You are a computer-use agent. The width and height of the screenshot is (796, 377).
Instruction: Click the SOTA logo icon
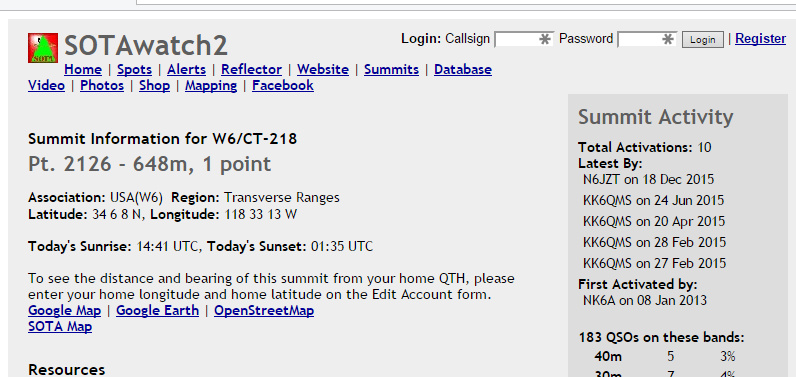click(x=43, y=48)
